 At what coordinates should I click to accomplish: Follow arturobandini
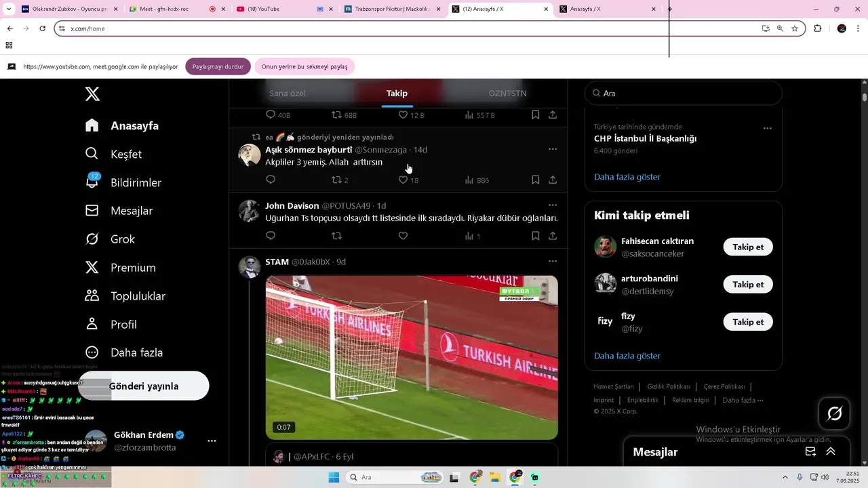pos(748,285)
